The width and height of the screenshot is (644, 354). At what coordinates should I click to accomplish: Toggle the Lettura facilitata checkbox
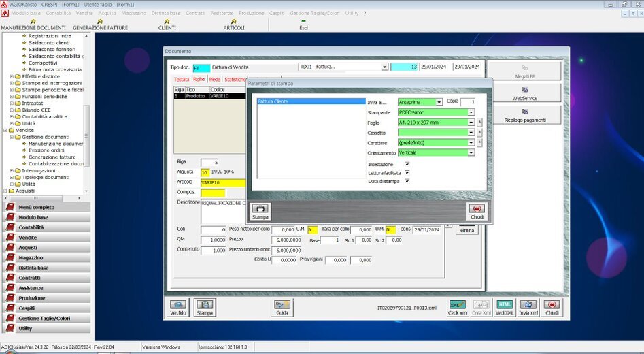(x=407, y=173)
